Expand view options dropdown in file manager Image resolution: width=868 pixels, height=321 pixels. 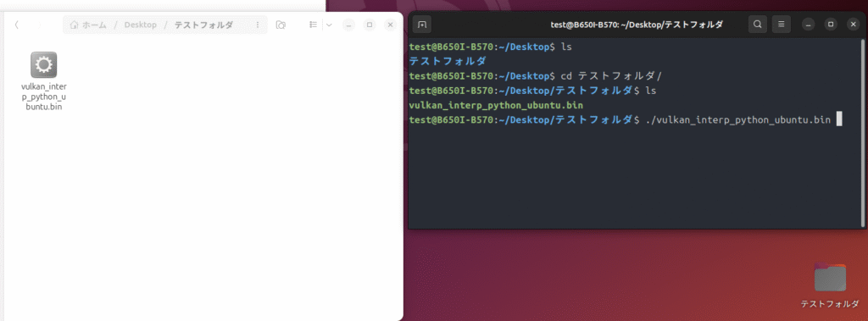pos(329,25)
